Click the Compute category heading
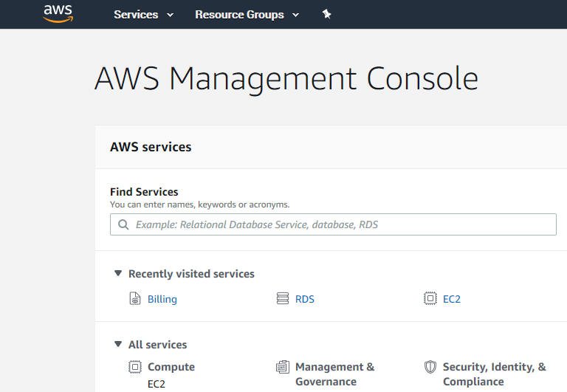This screenshot has height=392, width=567. coord(171,367)
